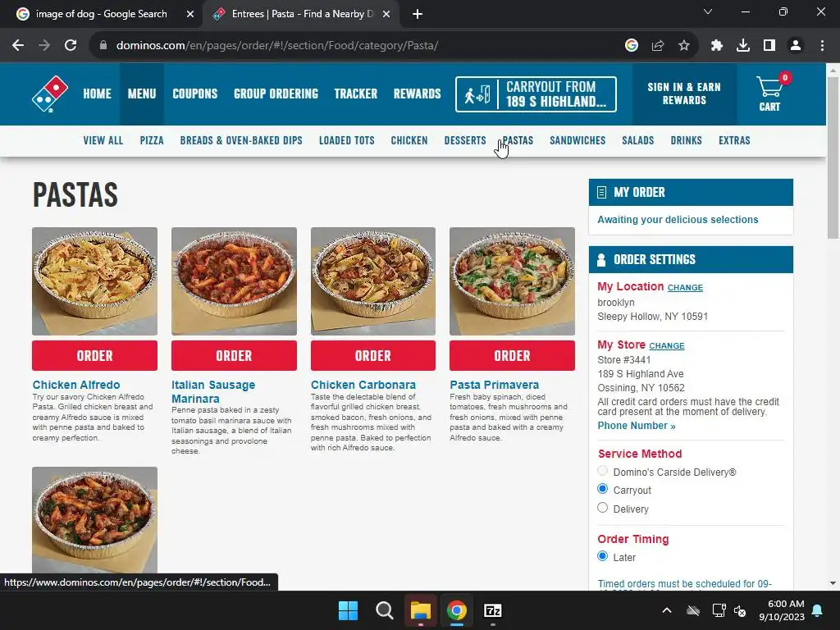Change My Store link

pyautogui.click(x=667, y=346)
